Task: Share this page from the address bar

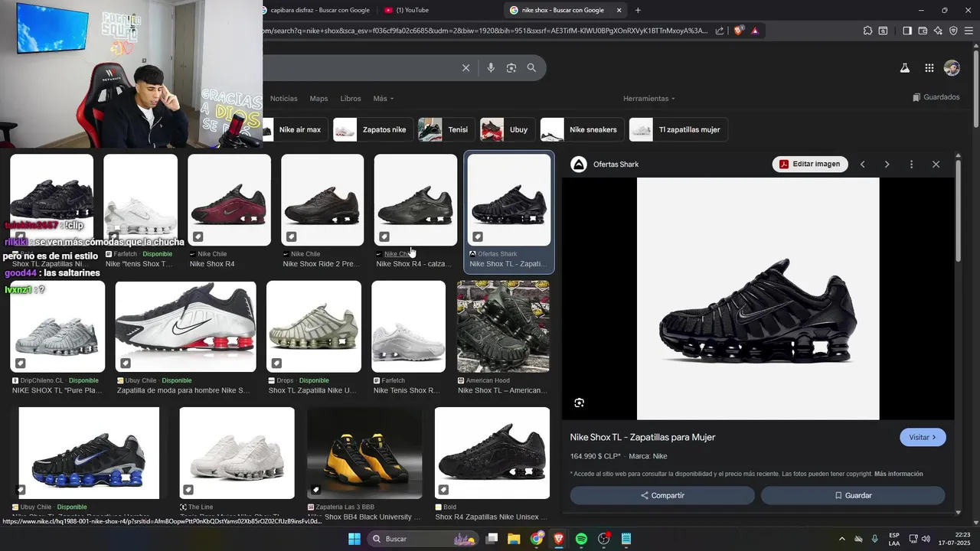Action: pyautogui.click(x=720, y=31)
